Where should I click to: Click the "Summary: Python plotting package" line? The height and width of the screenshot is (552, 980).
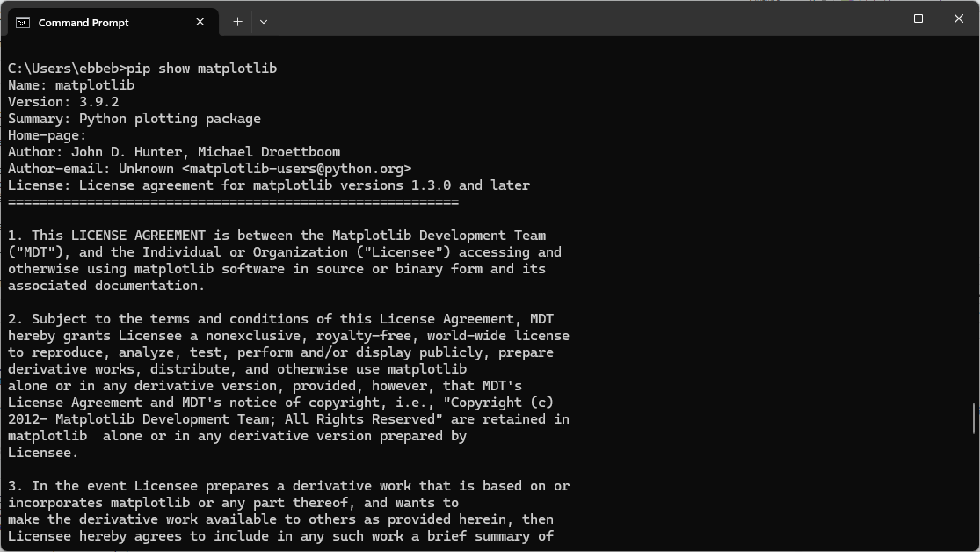point(134,119)
